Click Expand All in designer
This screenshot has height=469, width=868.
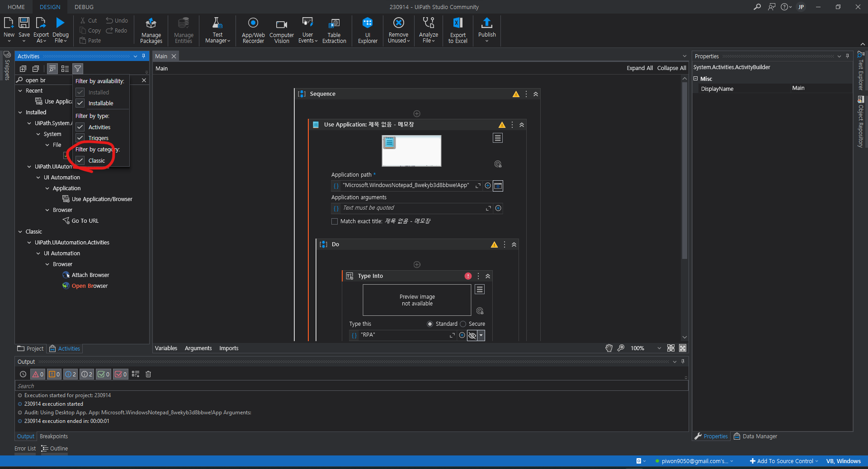[639, 68]
